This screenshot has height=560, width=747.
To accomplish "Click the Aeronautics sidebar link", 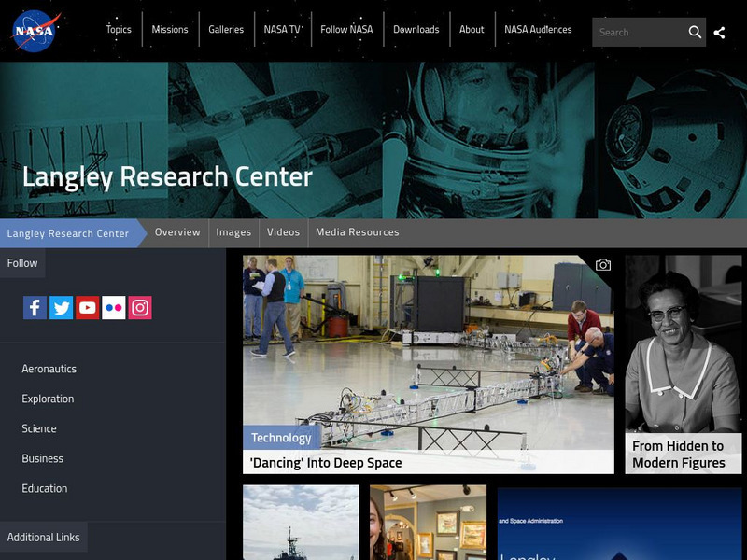I will 49,369.
